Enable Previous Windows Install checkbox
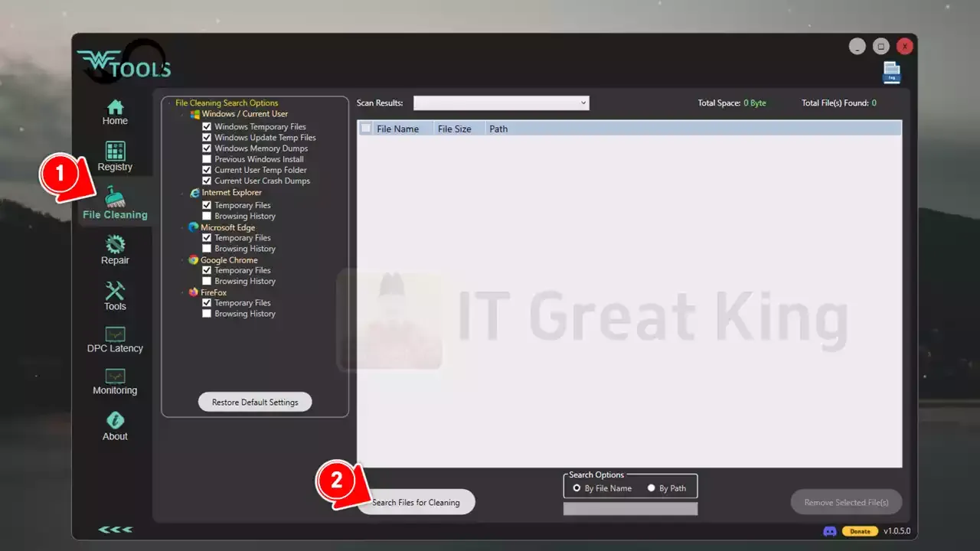This screenshot has width=980, height=551. (207, 159)
